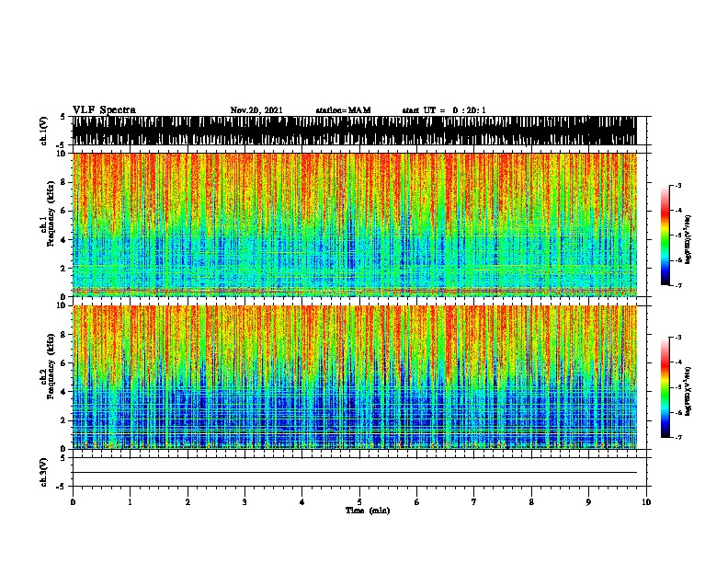Screen dimensions: 728x563
Task: Click time axis tick label "7"
Action: 474,502
